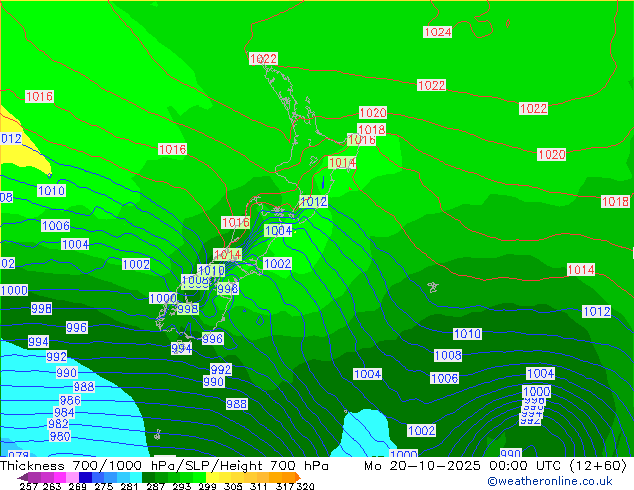Select the 980 pressure label

click(x=60, y=436)
